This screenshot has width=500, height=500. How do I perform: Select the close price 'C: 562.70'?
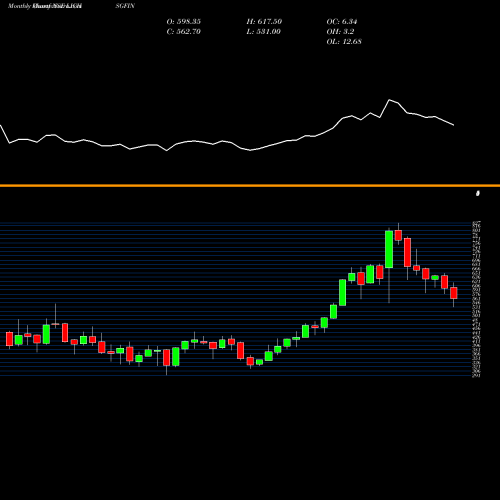coord(184,31)
